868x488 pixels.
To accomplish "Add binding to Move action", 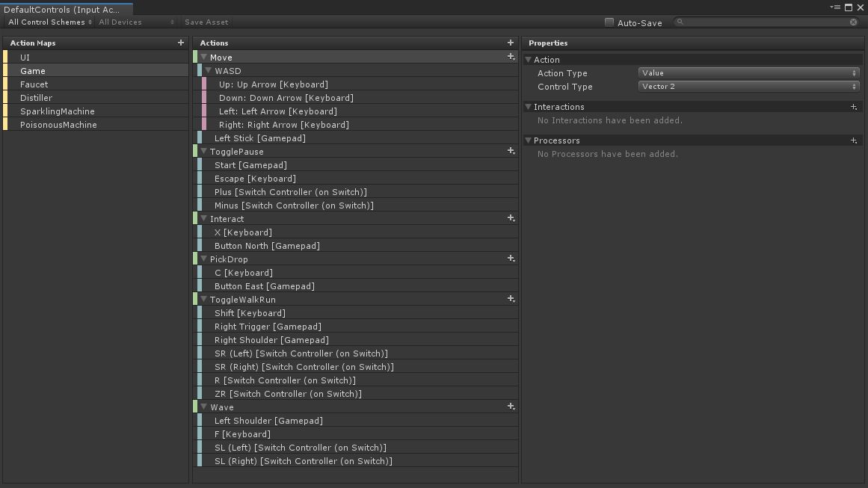I will click(x=511, y=57).
